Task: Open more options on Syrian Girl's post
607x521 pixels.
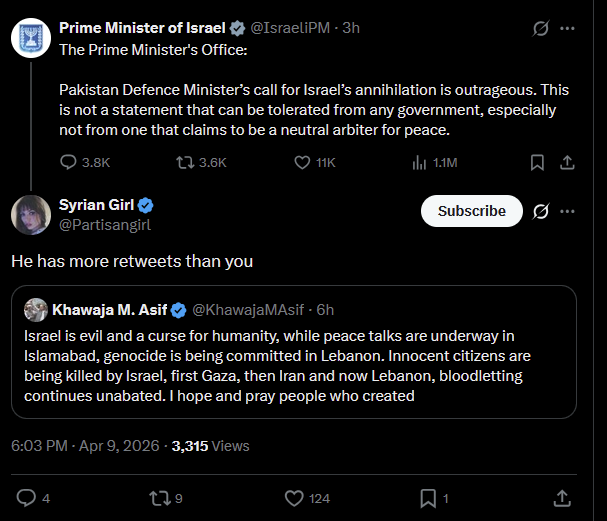Action: coord(568,211)
